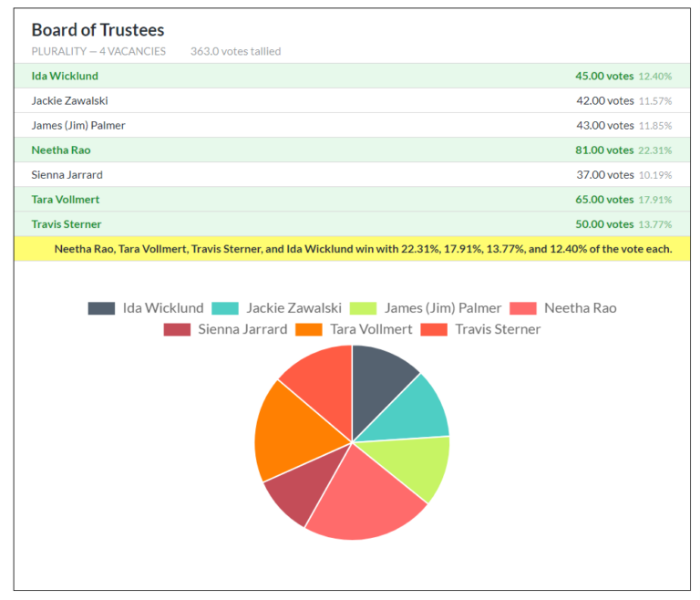Click the Board of Trustees heading
Viewport: 700px width, 600px height.
click(x=98, y=30)
